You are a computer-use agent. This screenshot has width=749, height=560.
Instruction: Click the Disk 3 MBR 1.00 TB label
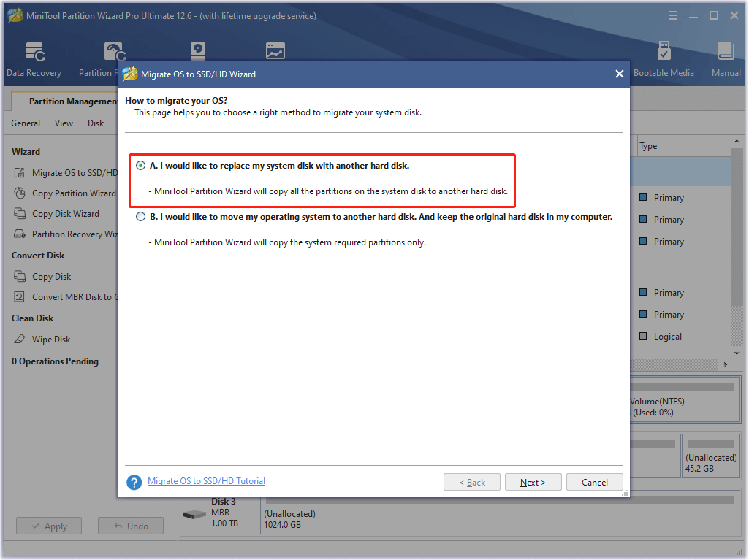tap(224, 513)
